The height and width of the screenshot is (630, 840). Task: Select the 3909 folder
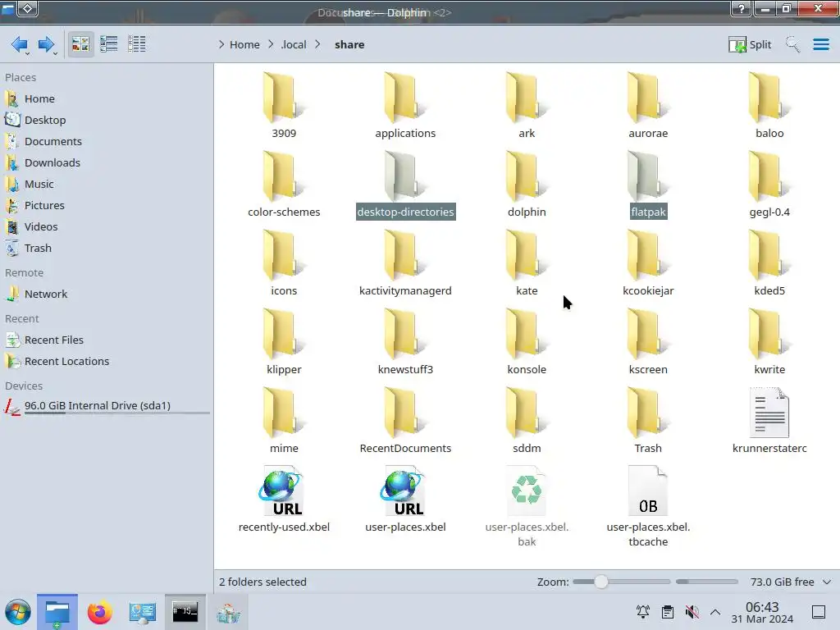(x=283, y=106)
